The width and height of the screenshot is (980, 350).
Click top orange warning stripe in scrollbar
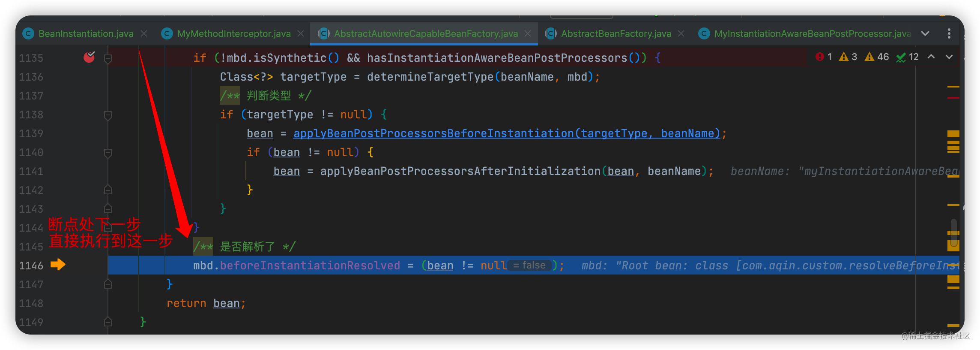pos(953,87)
